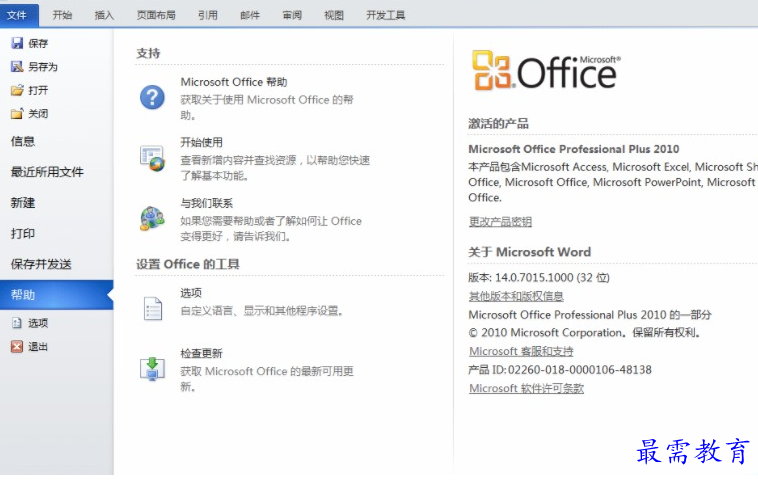
Task: Click the 与我们联系 Contact Us heading
Action: 206,203
